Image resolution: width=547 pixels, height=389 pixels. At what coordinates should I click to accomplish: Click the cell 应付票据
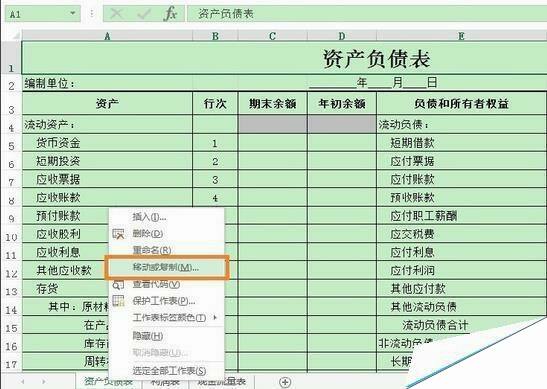pyautogui.click(x=461, y=161)
